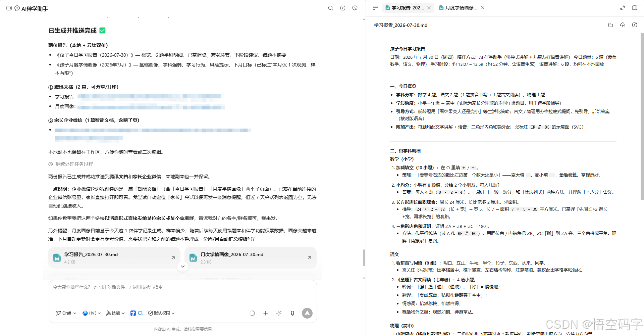Send message with arrow button
The width and height of the screenshot is (644, 335).
tap(307, 313)
